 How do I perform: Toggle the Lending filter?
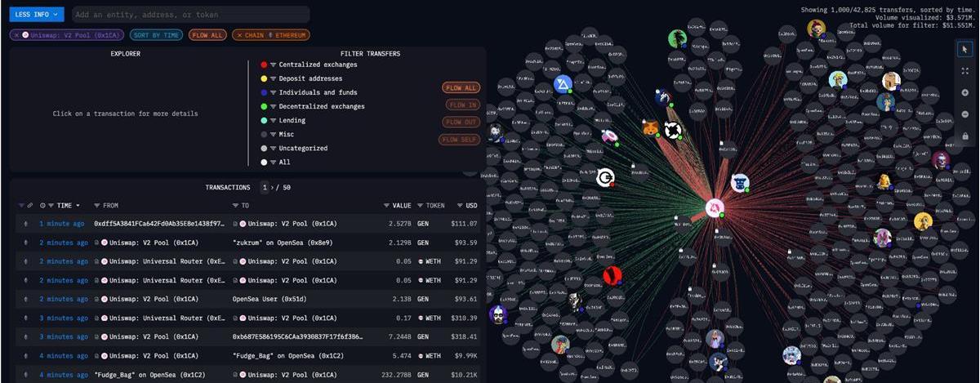pos(283,120)
